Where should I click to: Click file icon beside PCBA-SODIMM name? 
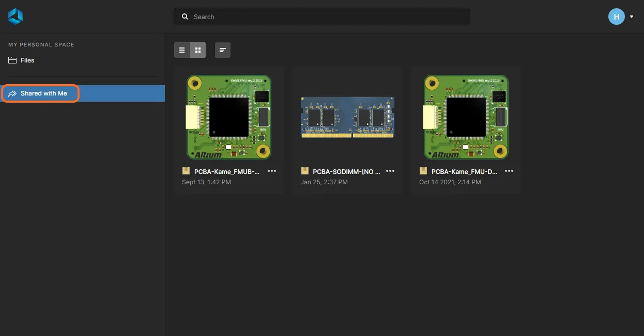[305, 171]
